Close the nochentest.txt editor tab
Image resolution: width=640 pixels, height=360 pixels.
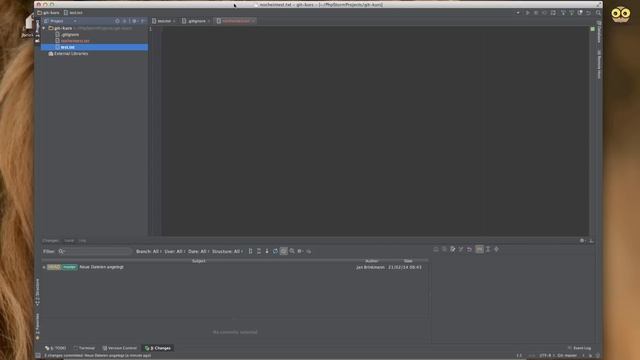pyautogui.click(x=253, y=21)
